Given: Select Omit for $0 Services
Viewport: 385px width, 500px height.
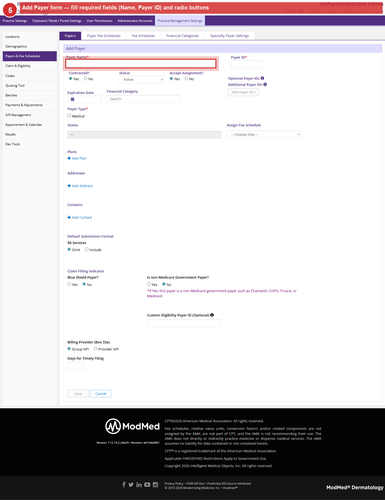Looking at the screenshot, I should (69, 249).
